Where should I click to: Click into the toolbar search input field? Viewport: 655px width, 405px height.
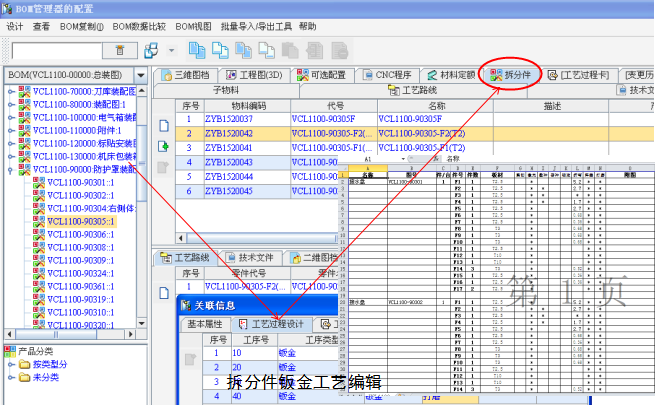(57, 50)
